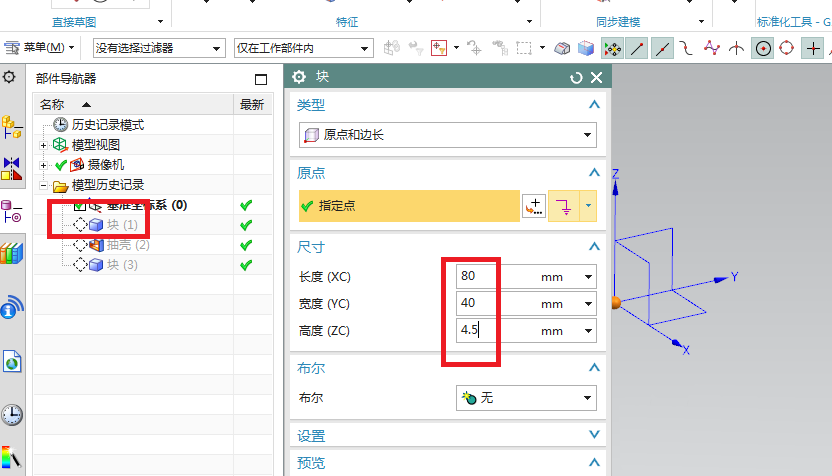832x476 pixels.
Task: Toggle the 基准坐标系 (0) checkbox
Action: click(x=80, y=205)
